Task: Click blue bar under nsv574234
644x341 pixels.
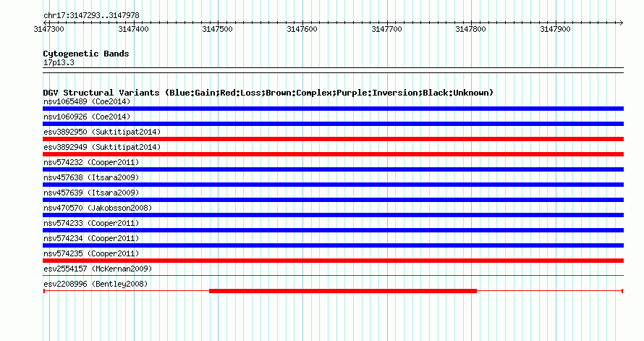Action: pyautogui.click(x=333, y=245)
